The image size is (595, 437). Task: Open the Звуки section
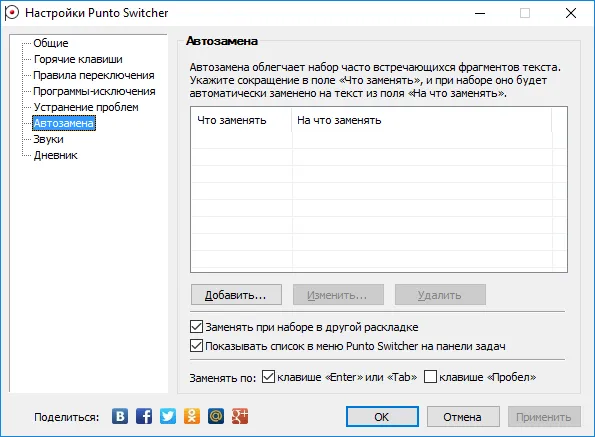pyautogui.click(x=49, y=139)
